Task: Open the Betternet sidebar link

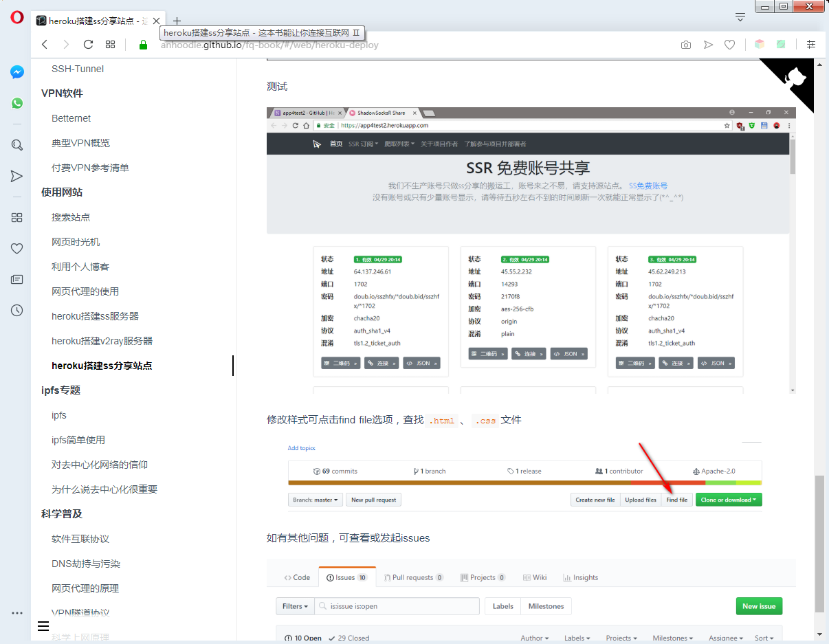Action: tap(71, 118)
